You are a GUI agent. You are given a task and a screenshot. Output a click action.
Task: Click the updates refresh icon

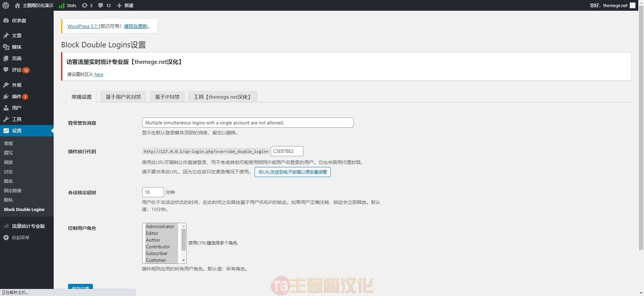[x=85, y=5]
